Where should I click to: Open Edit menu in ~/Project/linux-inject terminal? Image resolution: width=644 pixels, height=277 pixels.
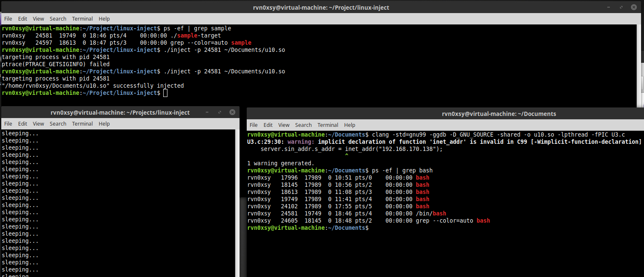22,19
